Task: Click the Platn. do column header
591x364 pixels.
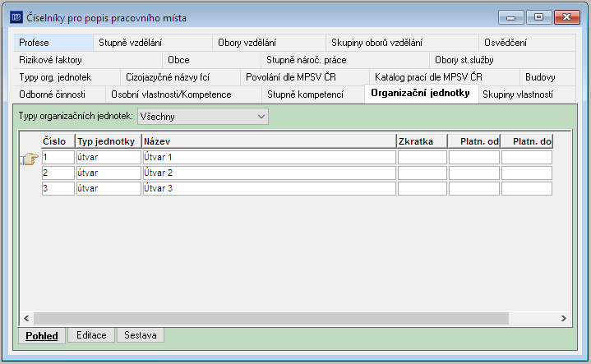Action: [527, 141]
